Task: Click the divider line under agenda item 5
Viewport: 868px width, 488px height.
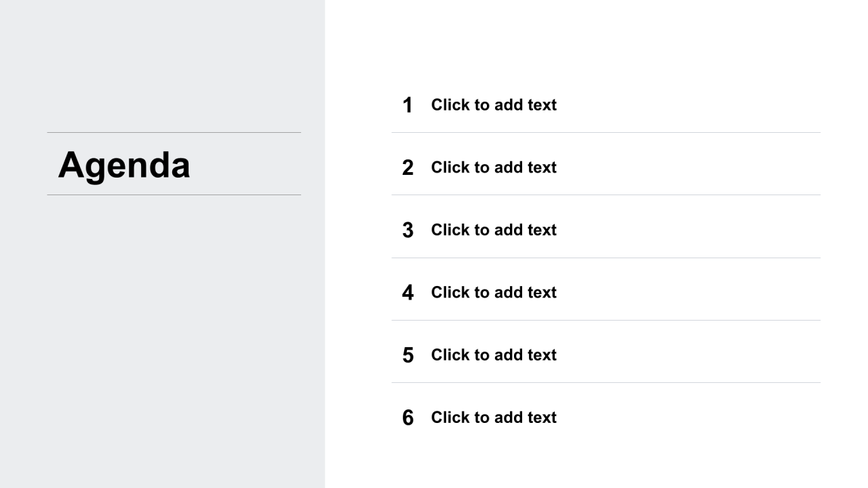Action: 606,382
